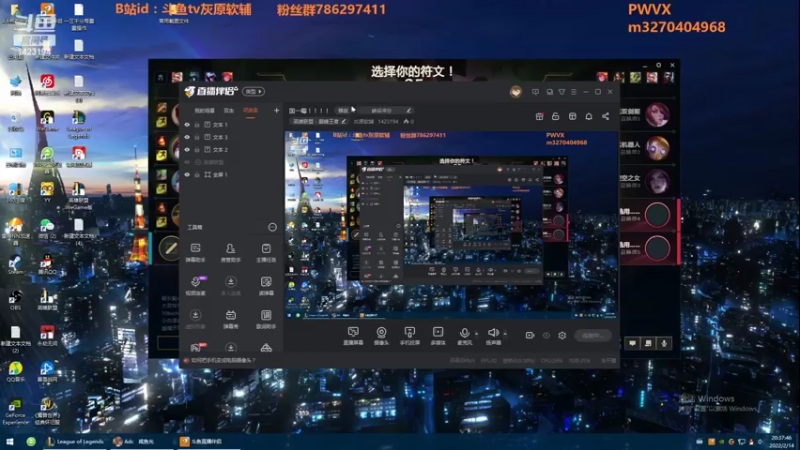This screenshot has width=800, height=450.
Task: Mute the 扬声器 speaker
Action: [x=493, y=336]
